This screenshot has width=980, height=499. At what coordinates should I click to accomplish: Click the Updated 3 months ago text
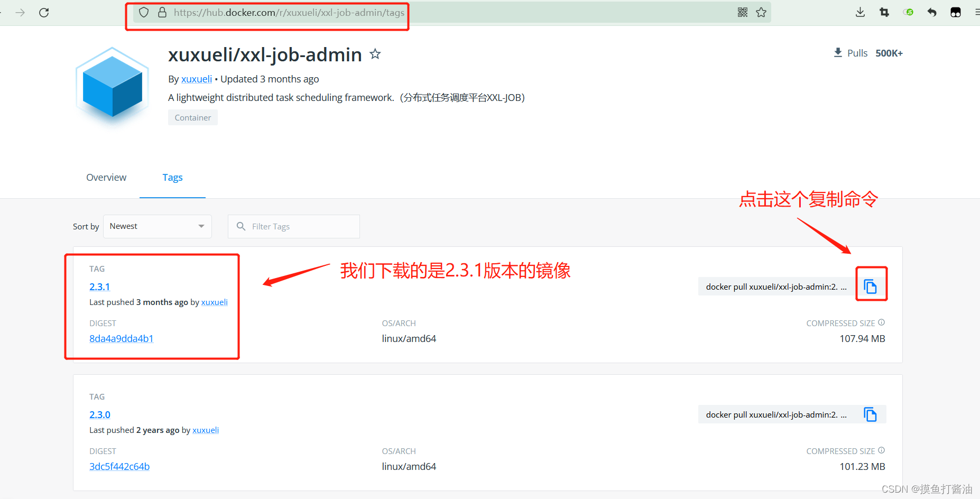coord(270,79)
